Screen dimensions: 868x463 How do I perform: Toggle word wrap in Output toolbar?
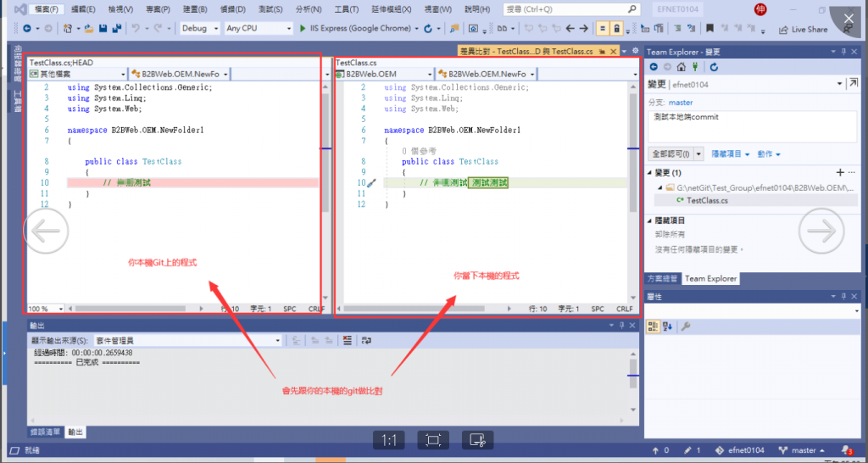[366, 340]
